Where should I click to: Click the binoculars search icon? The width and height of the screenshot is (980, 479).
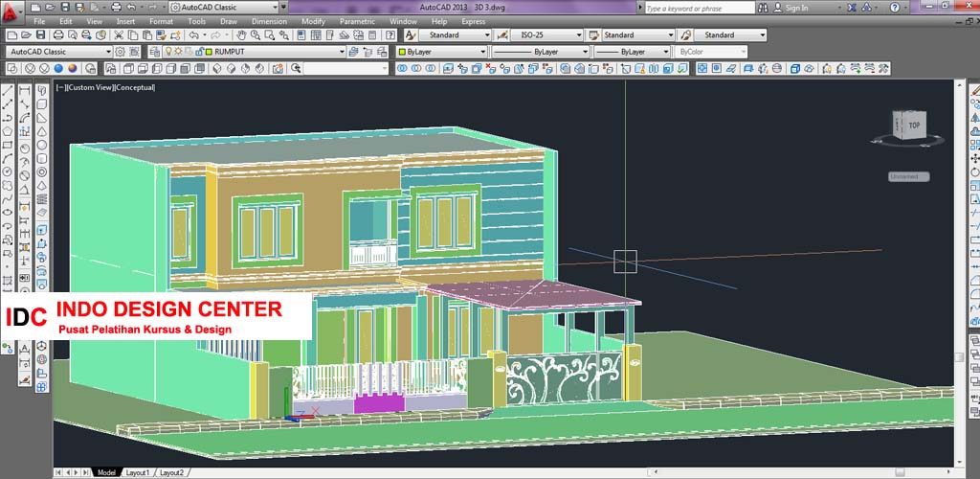[x=763, y=8]
